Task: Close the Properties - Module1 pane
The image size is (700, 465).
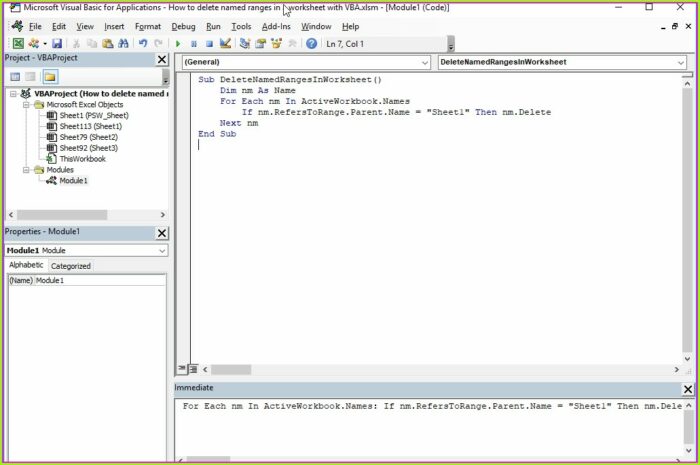Action: 162,233
